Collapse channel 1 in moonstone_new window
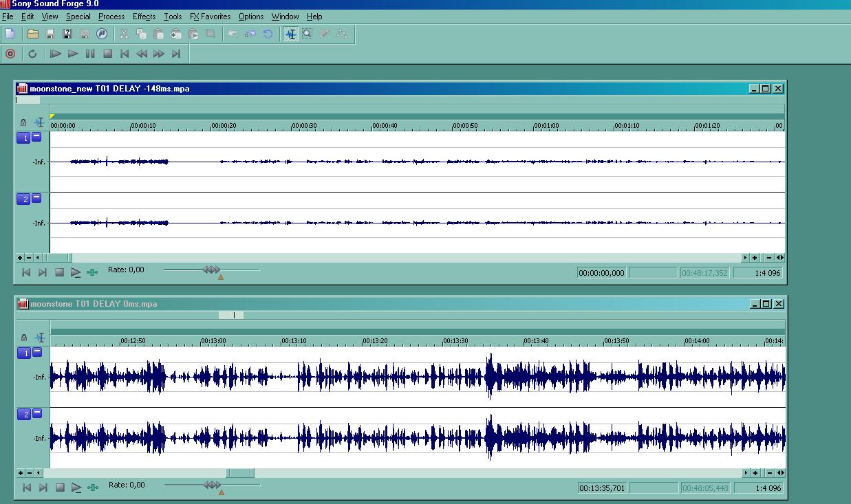The width and height of the screenshot is (851, 504). pos(37,138)
